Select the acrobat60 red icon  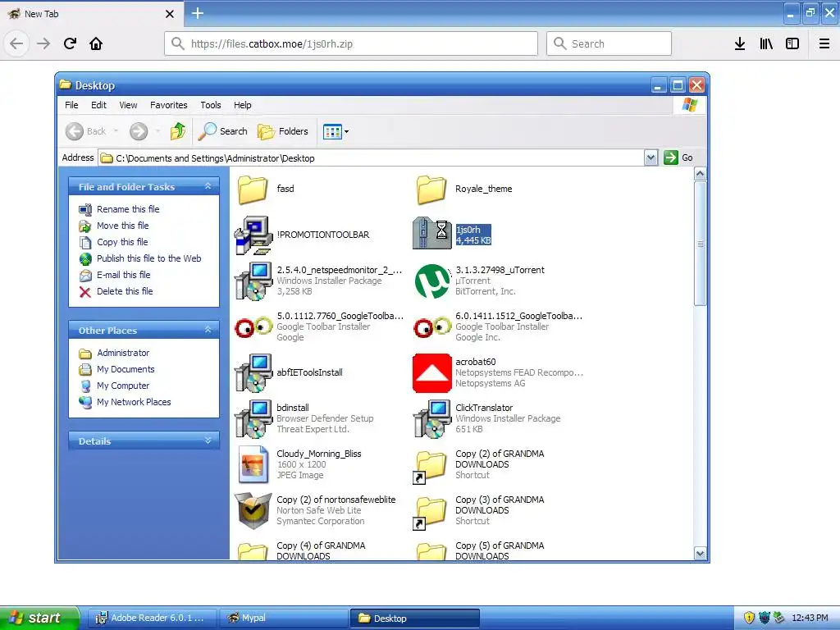(431, 373)
